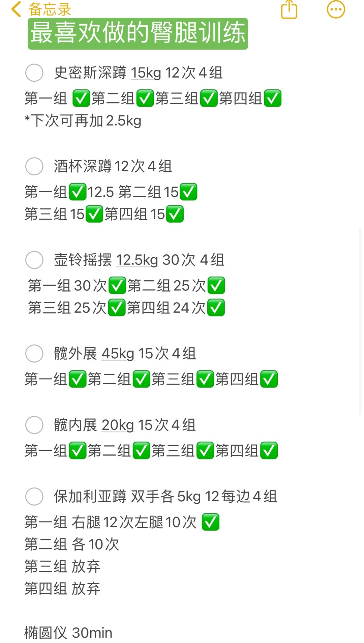Mark 保加利亚蹲 item as completed
This screenshot has width=364, height=643.
click(x=34, y=496)
